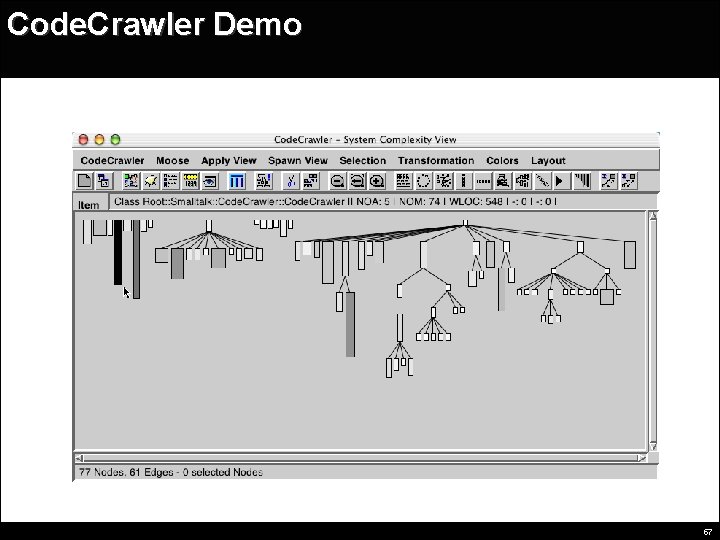Click the yellow 1234 counter toolbar icon
720x540 pixels.
190,181
